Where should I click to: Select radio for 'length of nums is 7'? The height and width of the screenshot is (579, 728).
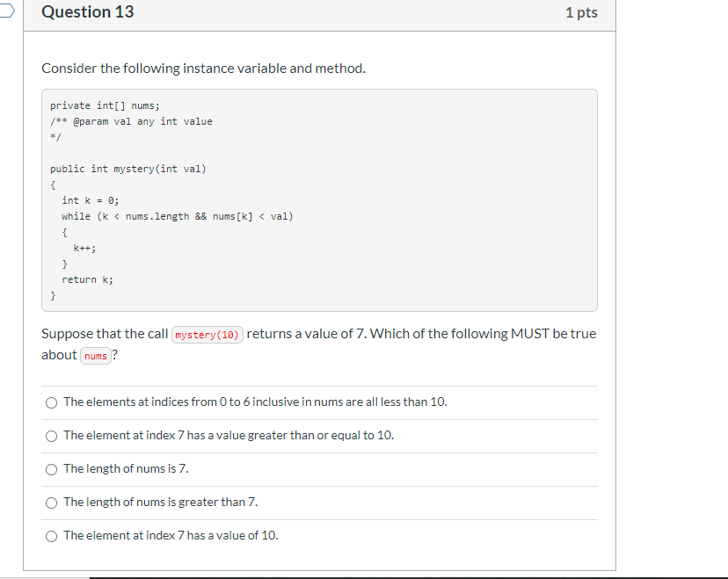tap(51, 469)
